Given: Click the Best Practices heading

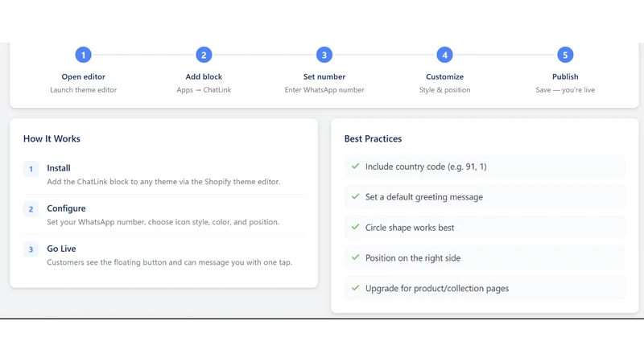Looking at the screenshot, I should coord(373,138).
